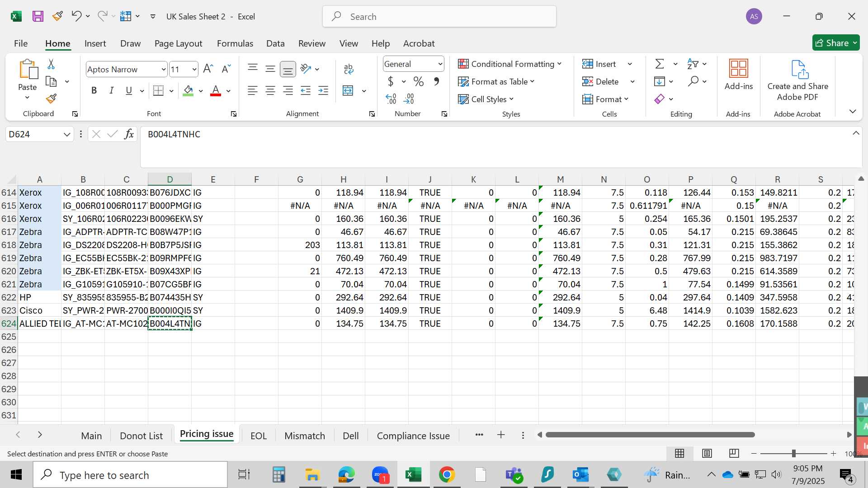Open the Paste options dropdown arrow
This screenshot has width=868, height=488.
click(x=27, y=98)
